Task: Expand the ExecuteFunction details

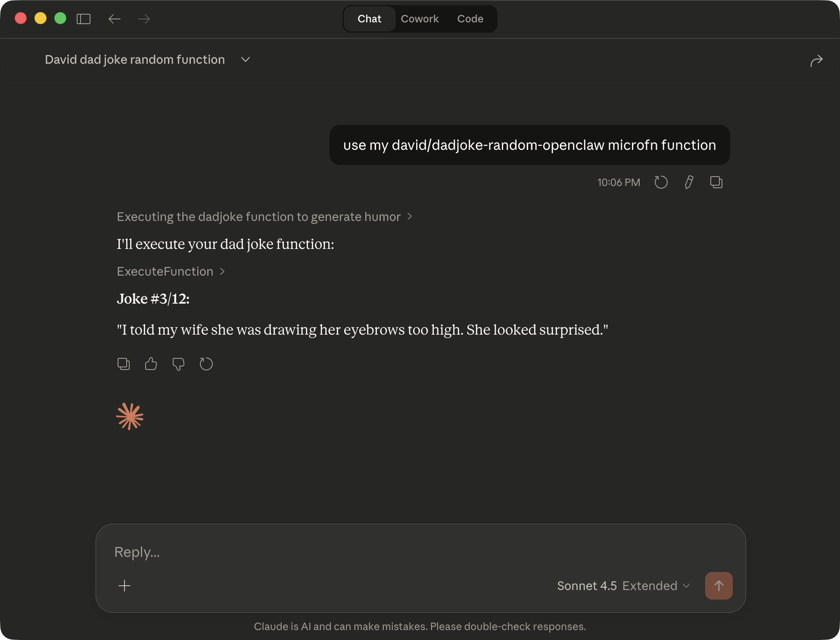Action: [171, 271]
